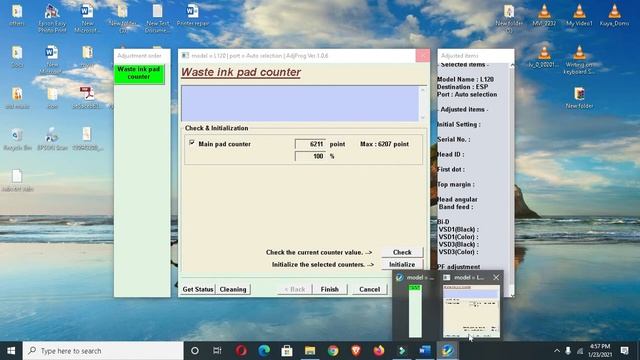This screenshot has width=640, height=360.
Task: Click scroll down arrow of the message area
Action: 423,118
